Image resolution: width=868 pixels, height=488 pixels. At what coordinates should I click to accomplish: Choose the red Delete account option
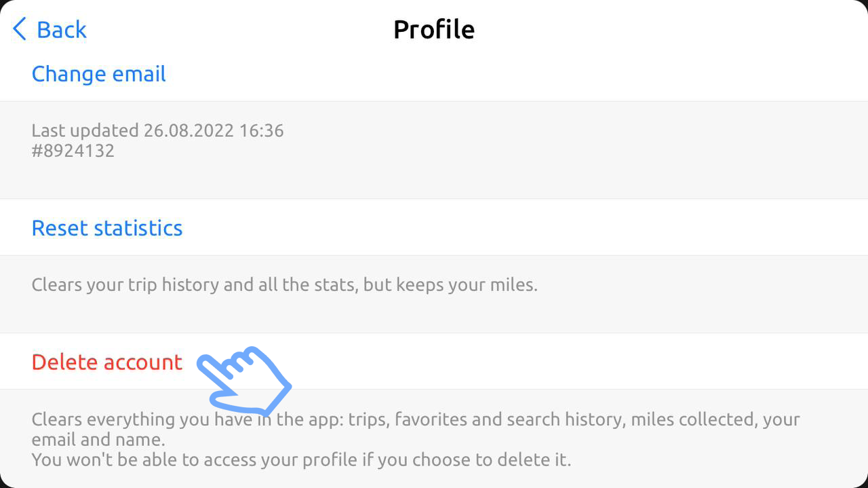107,362
